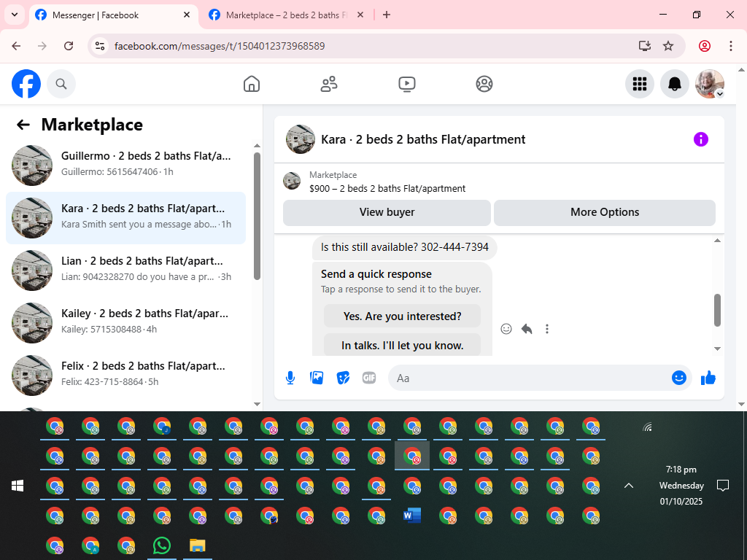Image resolution: width=747 pixels, height=560 pixels.
Task: Send quick response 'In talks. I'll let you know.'
Action: (402, 345)
